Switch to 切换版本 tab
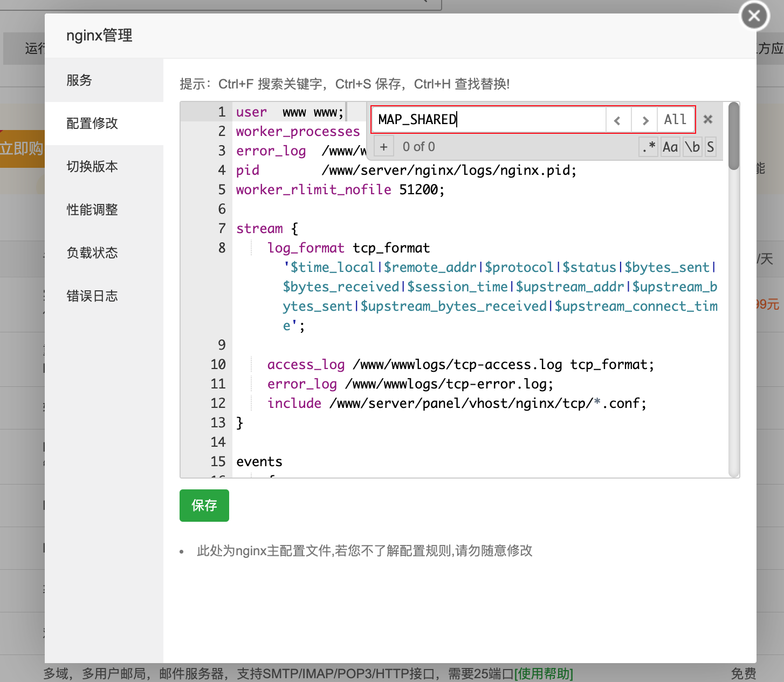This screenshot has height=682, width=784. click(104, 167)
